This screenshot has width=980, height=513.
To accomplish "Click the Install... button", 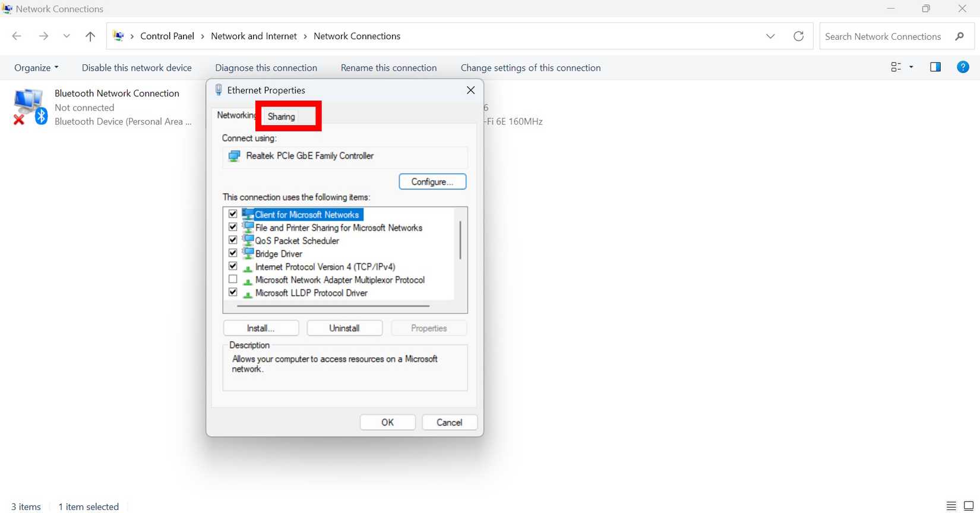I will (261, 328).
